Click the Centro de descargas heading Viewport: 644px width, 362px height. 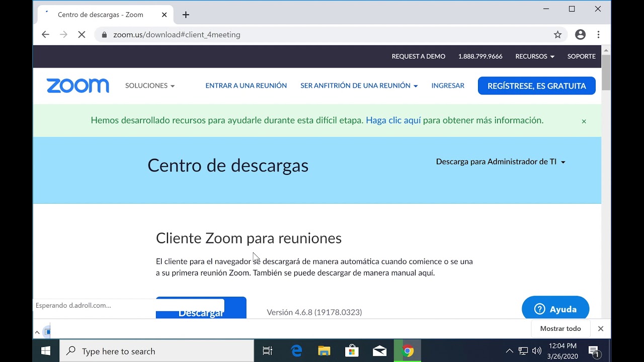tap(228, 165)
